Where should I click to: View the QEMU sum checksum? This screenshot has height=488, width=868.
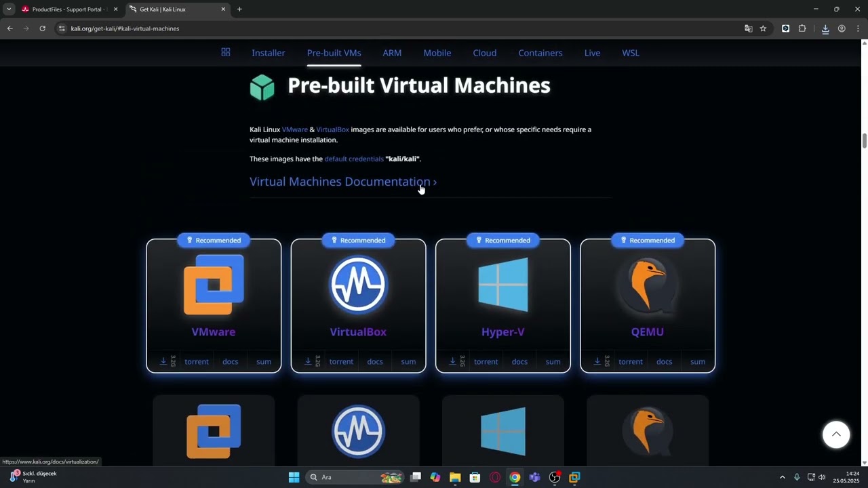coord(698,361)
